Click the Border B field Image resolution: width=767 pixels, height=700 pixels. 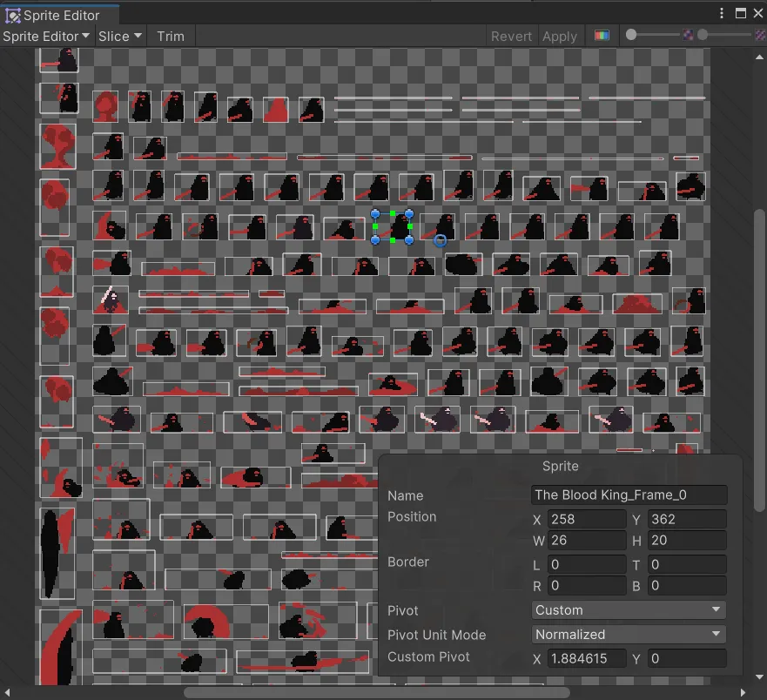click(687, 586)
